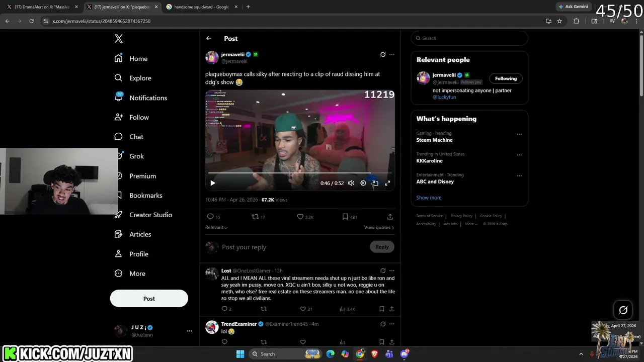Open Bookmarks in the sidebar
644x362 pixels.
click(145, 195)
